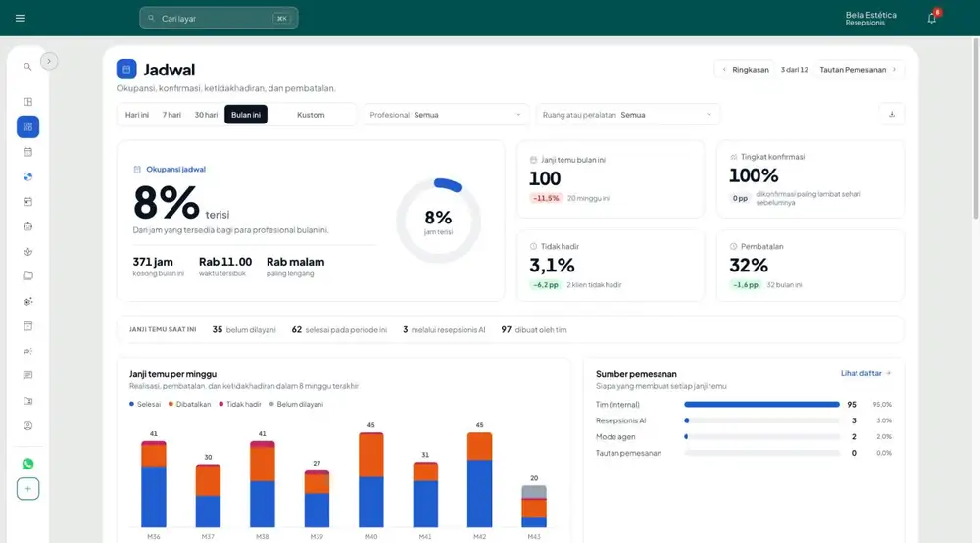Click the blue Jadwal calendar icon
The image size is (980, 543).
[126, 69]
